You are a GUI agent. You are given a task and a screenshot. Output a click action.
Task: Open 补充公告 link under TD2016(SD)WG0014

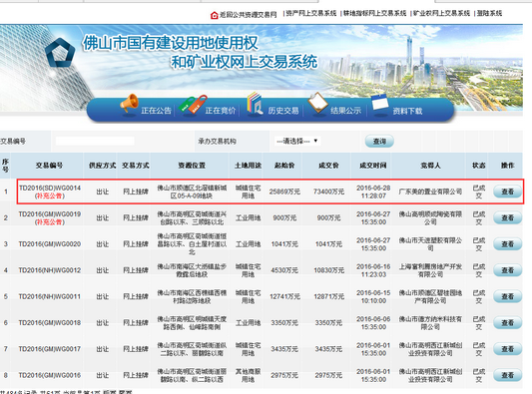[50, 196]
